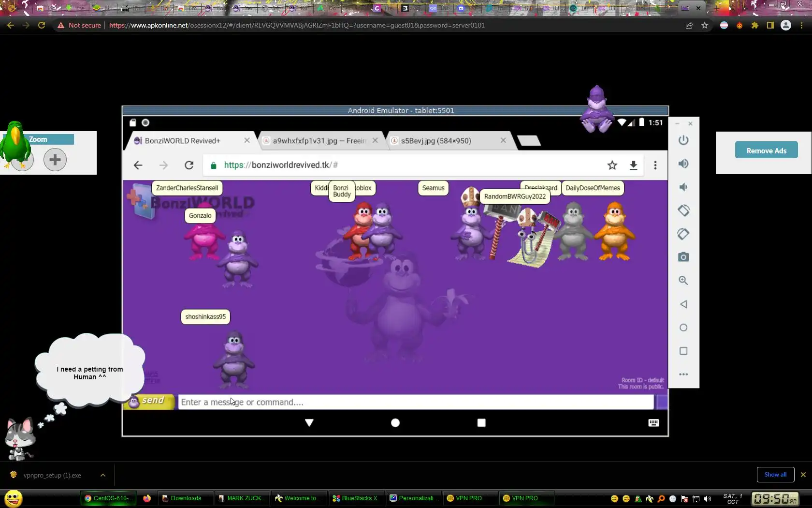Open Chrome profile avatar menu
Viewport: 812px width, 508px height.
pyautogui.click(x=786, y=25)
